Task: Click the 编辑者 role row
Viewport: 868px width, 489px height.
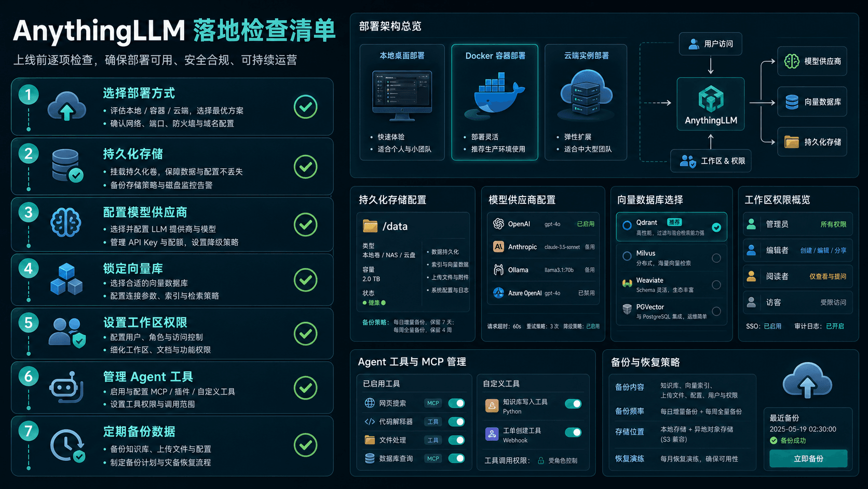Action: tap(798, 250)
